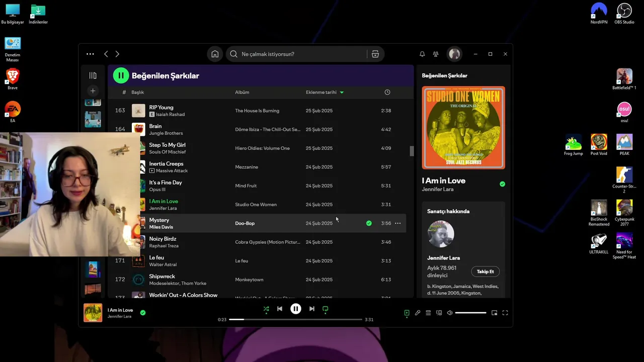Adjust the volume slider

[471, 313]
